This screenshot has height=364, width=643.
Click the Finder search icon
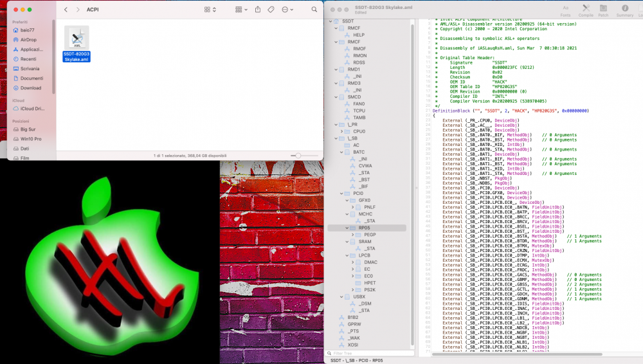tap(314, 10)
